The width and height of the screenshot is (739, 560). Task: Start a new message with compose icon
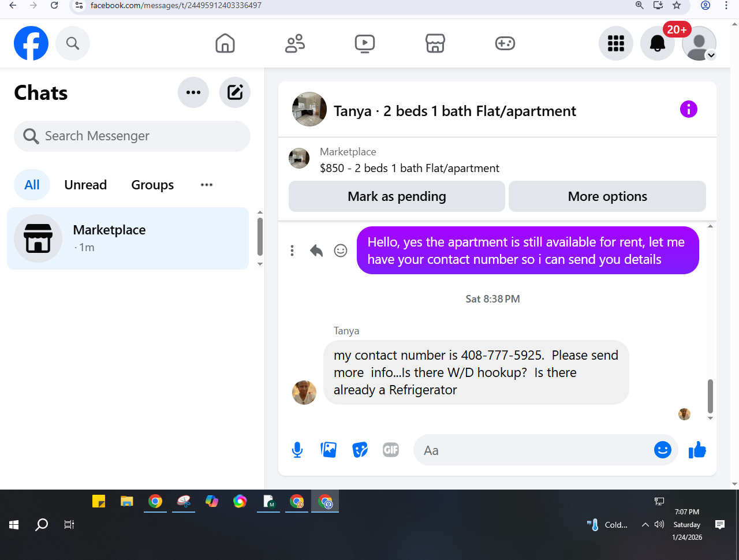tap(235, 92)
